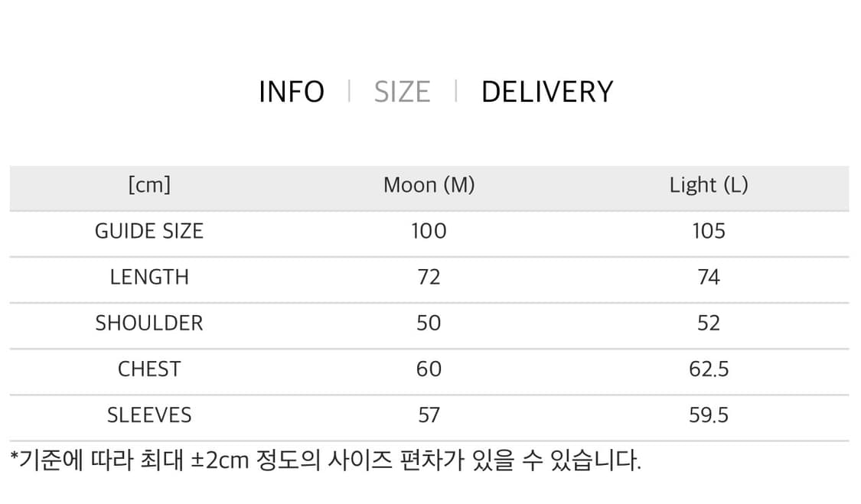This screenshot has width=861, height=504.
Task: Select the LENGTH row label
Action: pyautogui.click(x=149, y=277)
